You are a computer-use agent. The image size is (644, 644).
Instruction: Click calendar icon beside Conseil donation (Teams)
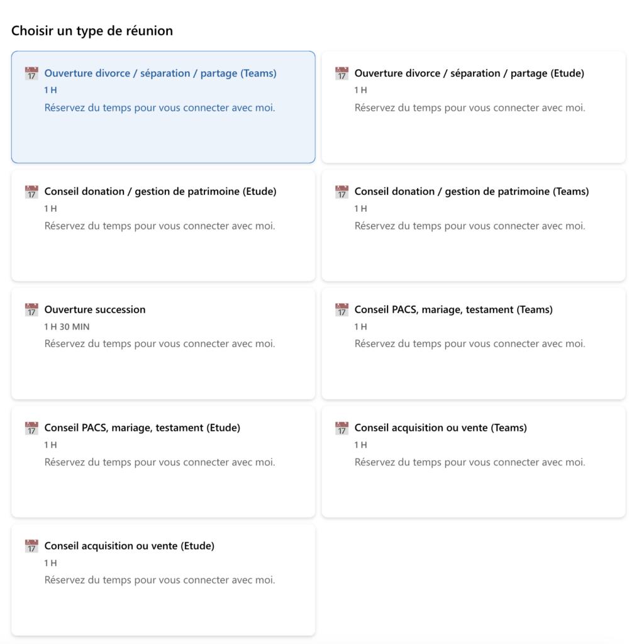[x=341, y=192]
